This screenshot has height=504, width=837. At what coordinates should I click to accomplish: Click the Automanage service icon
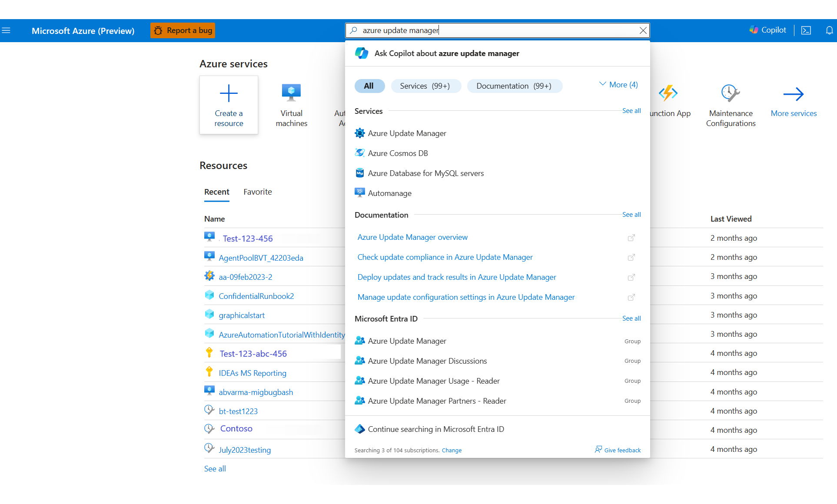point(359,192)
